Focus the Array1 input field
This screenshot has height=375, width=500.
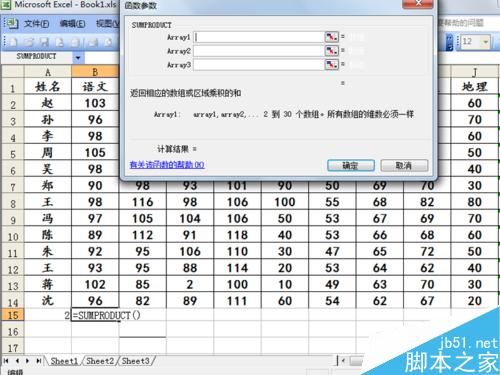[259, 37]
